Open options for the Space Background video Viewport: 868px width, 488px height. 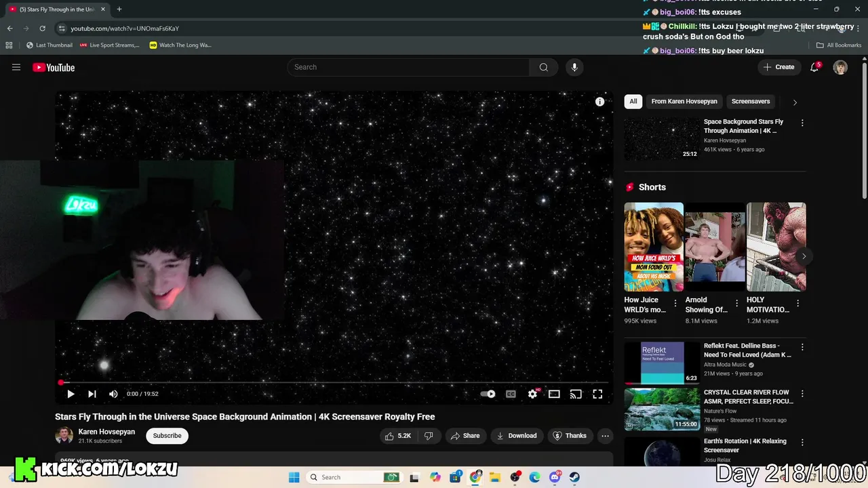[x=802, y=123]
